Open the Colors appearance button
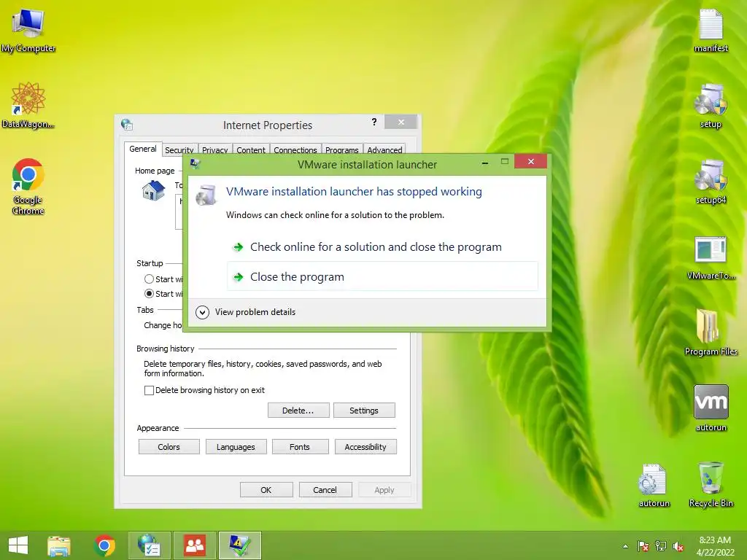The width and height of the screenshot is (747, 560). (169, 447)
